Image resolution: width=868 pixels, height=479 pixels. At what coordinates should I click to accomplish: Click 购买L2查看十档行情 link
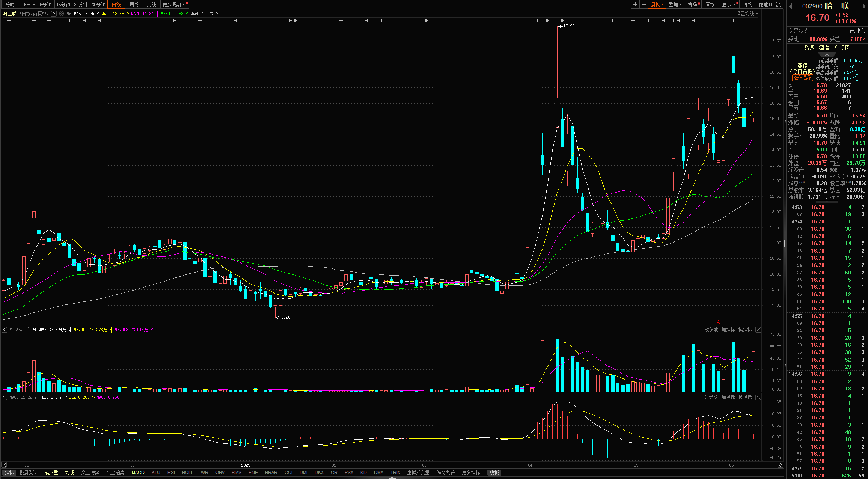[x=827, y=47]
